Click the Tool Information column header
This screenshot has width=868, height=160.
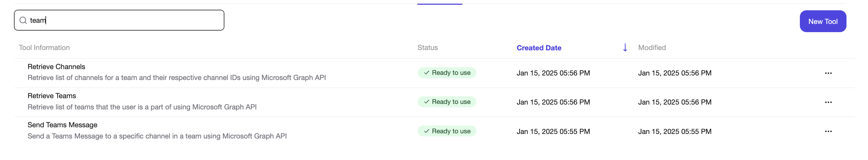[44, 48]
